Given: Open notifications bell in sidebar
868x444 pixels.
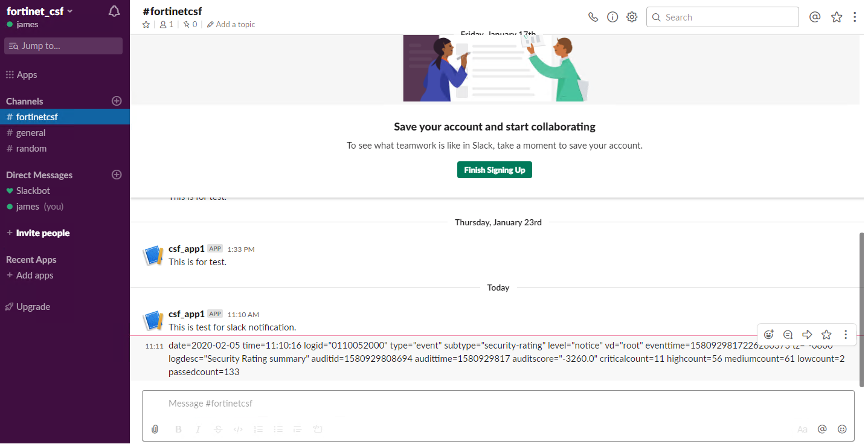Looking at the screenshot, I should coord(114,11).
